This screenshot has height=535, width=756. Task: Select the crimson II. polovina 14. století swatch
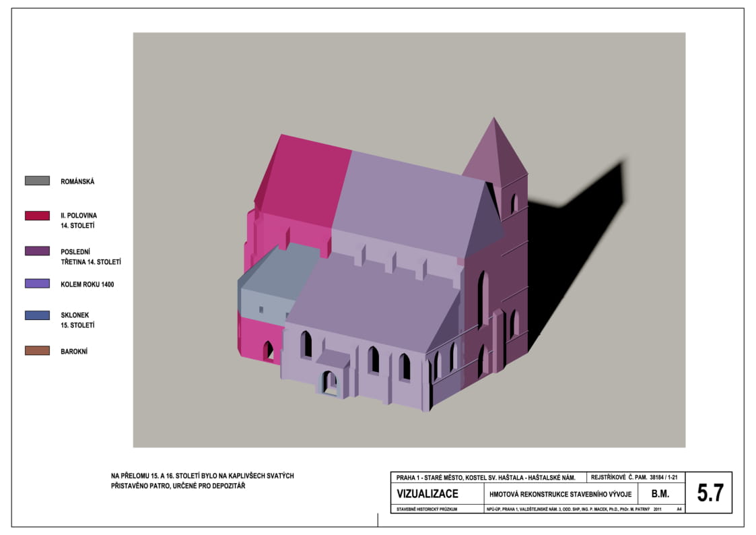coord(37,216)
